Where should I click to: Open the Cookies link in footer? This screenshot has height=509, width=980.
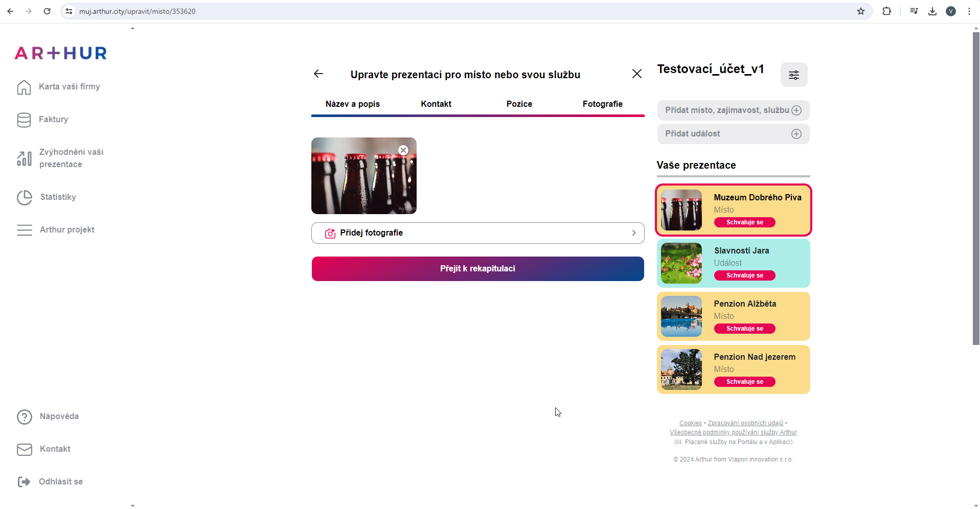pyautogui.click(x=690, y=423)
